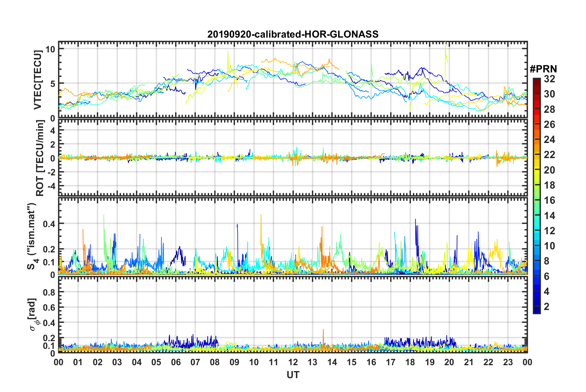Select UT axis hour tick label 06
Image resolution: width=586 pixels, height=392 pixels.
[176, 362]
